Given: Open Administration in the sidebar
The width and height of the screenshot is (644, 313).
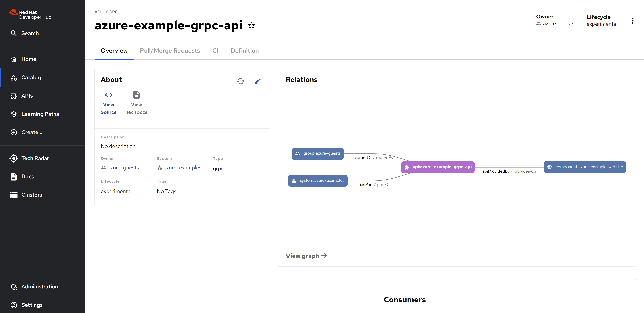Looking at the screenshot, I should tap(40, 287).
